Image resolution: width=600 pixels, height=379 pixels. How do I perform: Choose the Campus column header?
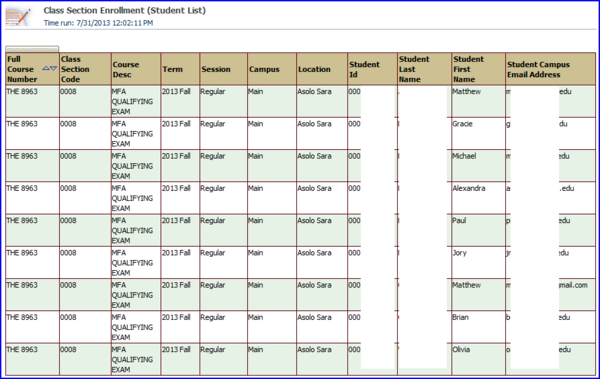(x=272, y=69)
